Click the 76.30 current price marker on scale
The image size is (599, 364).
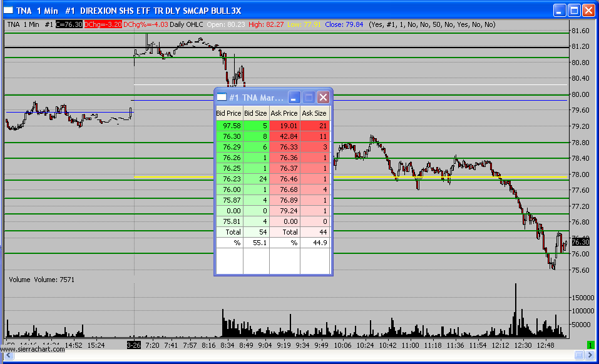pyautogui.click(x=580, y=242)
